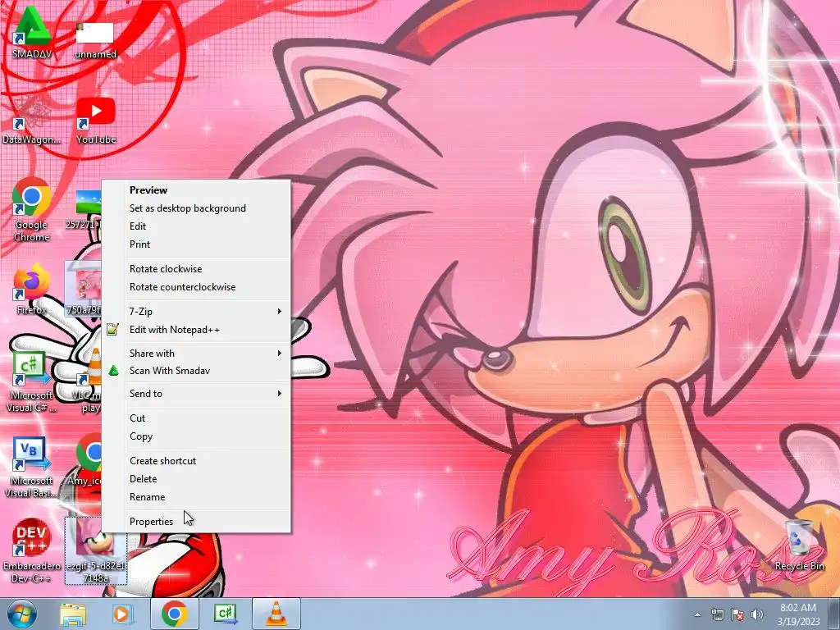840x630 pixels.
Task: Select the DataWagon desktop shortcut
Action: [32, 121]
